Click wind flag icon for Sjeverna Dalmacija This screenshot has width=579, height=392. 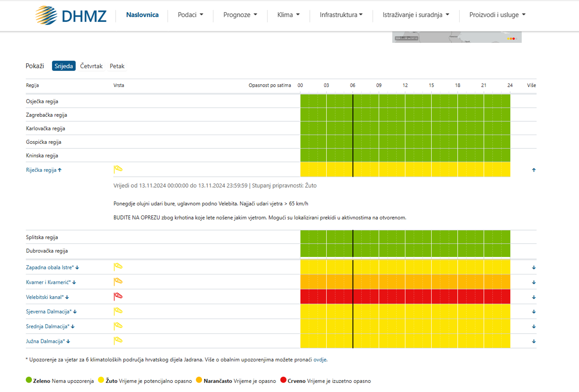click(x=118, y=311)
